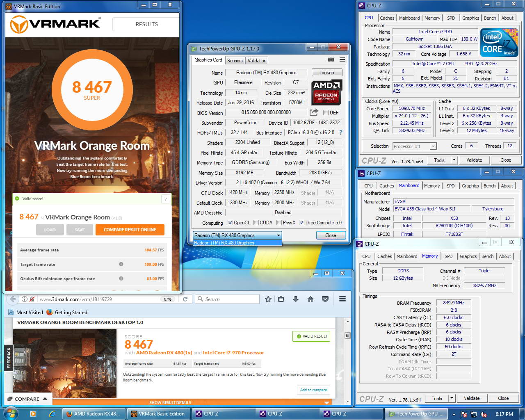This screenshot has height=420, width=525.
Task: Switch to VRMark Basic Edition taskbar button
Action: pyautogui.click(x=158, y=414)
